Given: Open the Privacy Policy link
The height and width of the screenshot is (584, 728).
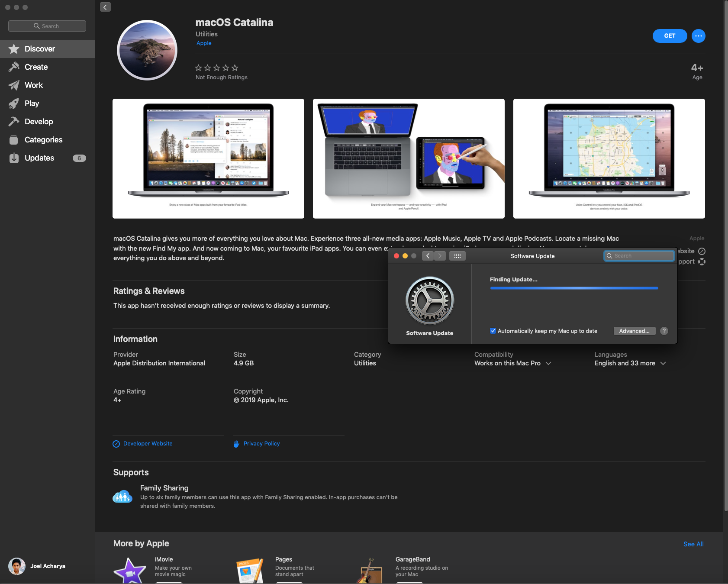Looking at the screenshot, I should pyautogui.click(x=262, y=444).
